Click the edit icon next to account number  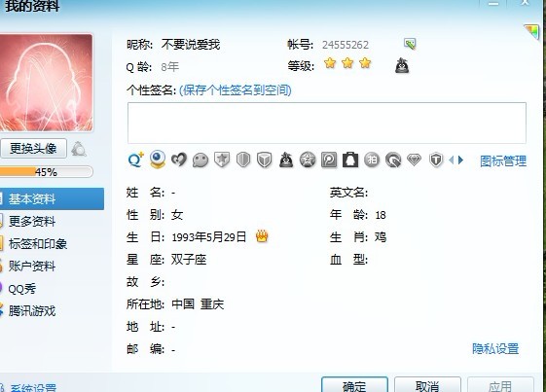point(410,44)
